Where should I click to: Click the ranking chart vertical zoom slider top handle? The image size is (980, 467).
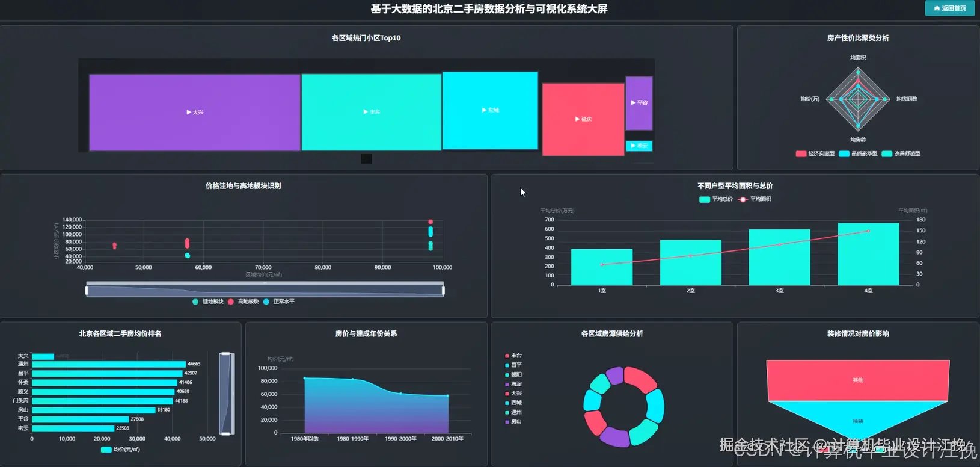coord(225,354)
